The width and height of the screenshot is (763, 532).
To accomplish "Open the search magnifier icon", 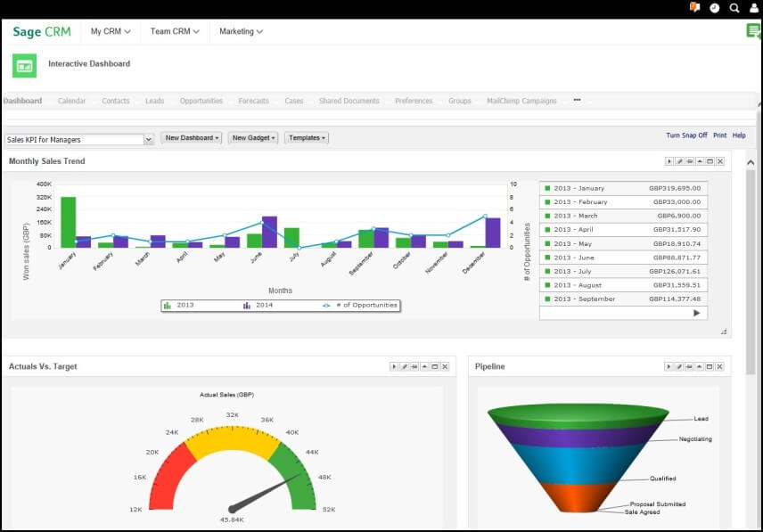I will [x=734, y=8].
